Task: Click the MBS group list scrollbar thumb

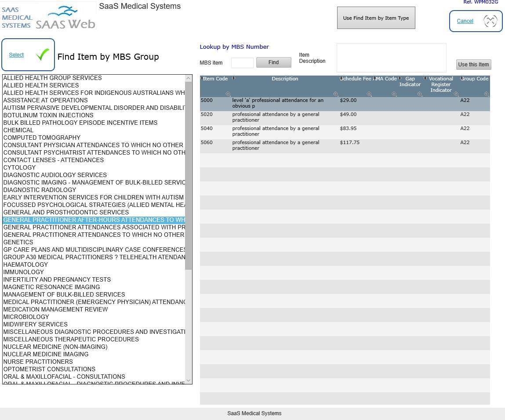Action: (x=189, y=175)
